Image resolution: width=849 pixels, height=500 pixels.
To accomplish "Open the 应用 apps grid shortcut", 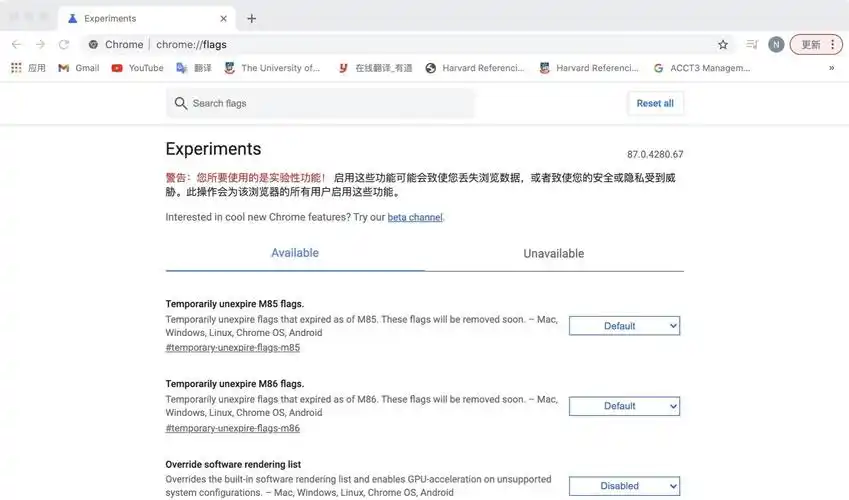I will click(28, 68).
